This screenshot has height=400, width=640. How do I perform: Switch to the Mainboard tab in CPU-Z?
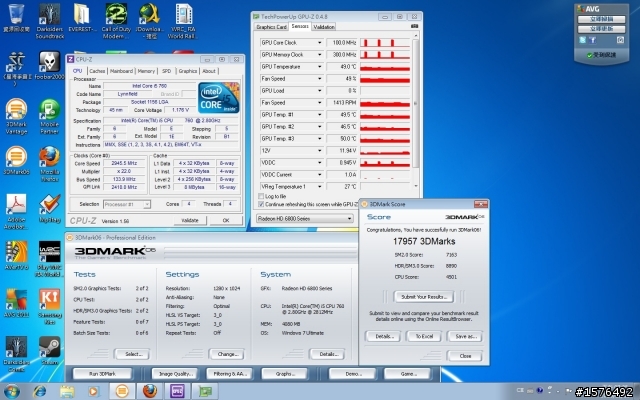[121, 71]
